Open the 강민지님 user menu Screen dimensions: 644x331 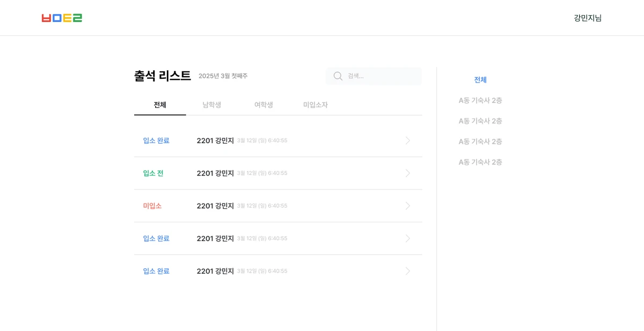pos(588,18)
